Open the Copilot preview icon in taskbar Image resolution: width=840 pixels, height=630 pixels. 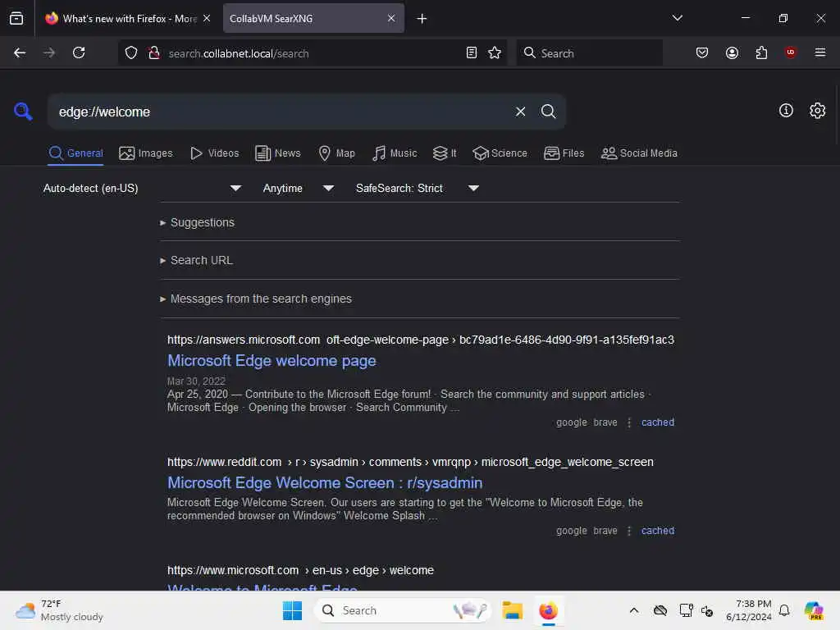(814, 610)
